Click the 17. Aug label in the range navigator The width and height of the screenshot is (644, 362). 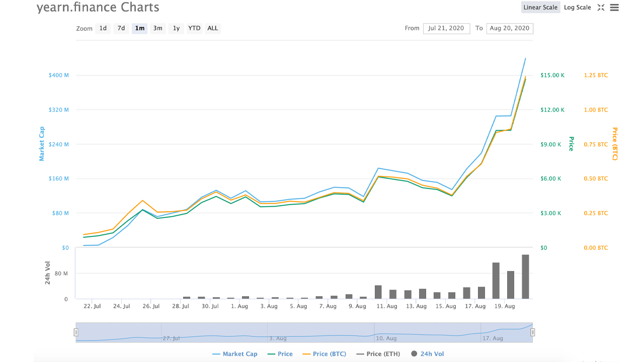point(493,338)
